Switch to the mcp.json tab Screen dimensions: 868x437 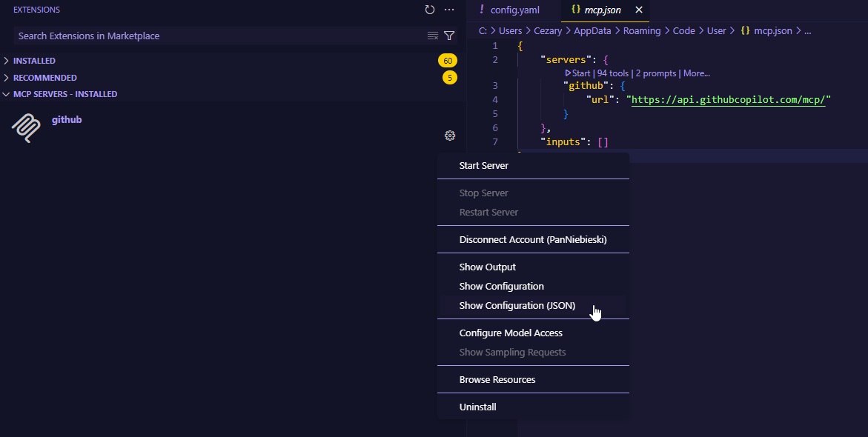(603, 10)
